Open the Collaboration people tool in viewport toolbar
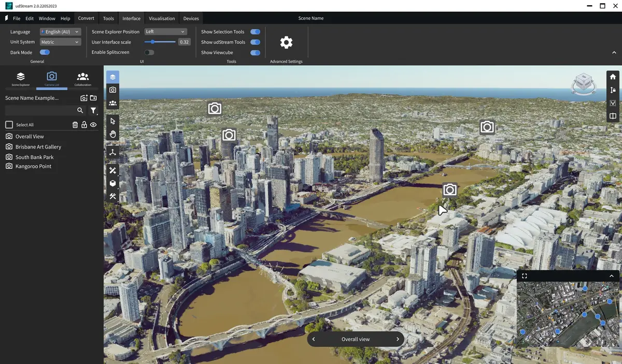Image resolution: width=622 pixels, height=364 pixels. tap(112, 103)
